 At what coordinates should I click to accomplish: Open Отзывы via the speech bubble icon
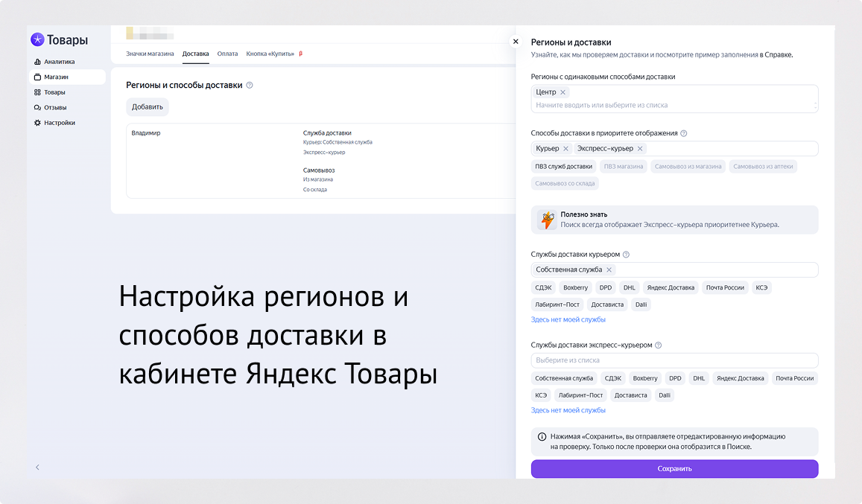[37, 106]
